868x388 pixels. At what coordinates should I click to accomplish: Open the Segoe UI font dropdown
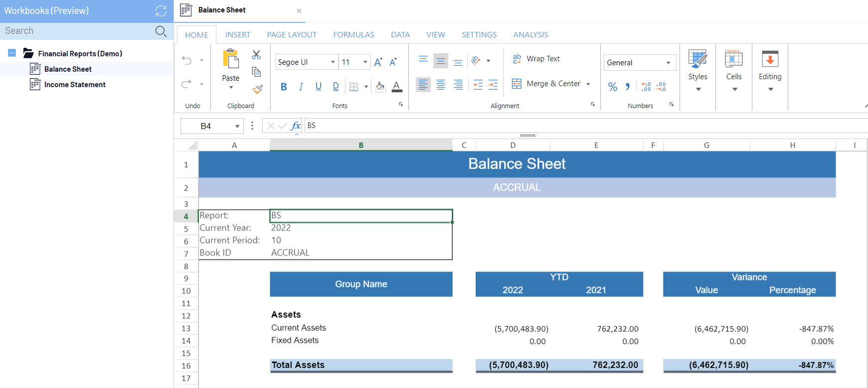point(333,62)
